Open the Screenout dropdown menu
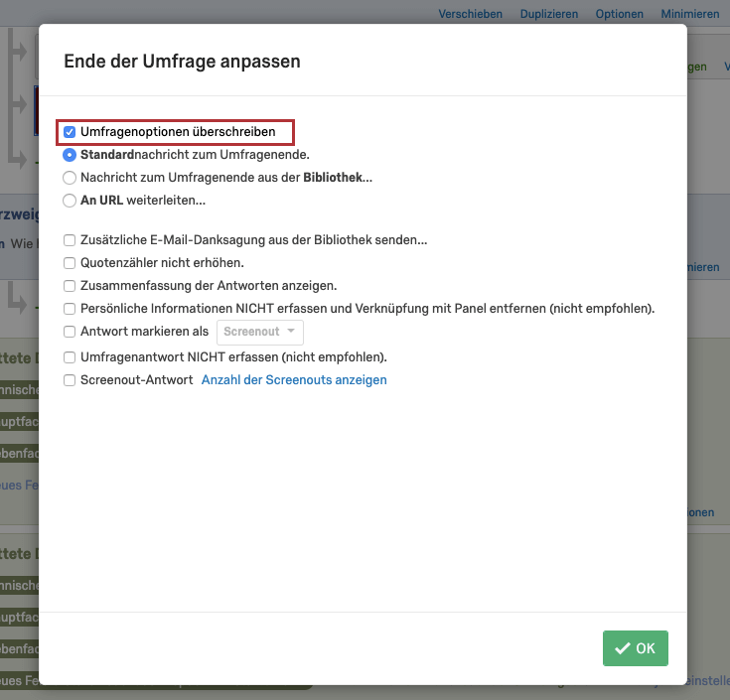 tap(260, 332)
